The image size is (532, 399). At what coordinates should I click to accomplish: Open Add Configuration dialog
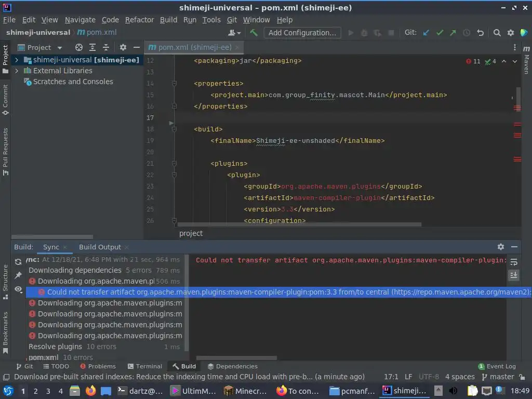tap(302, 33)
